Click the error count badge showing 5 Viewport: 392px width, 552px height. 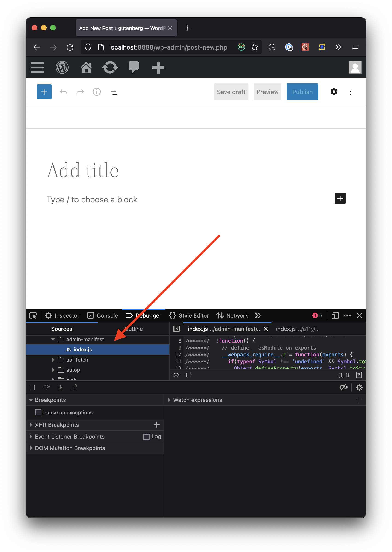coord(317,315)
